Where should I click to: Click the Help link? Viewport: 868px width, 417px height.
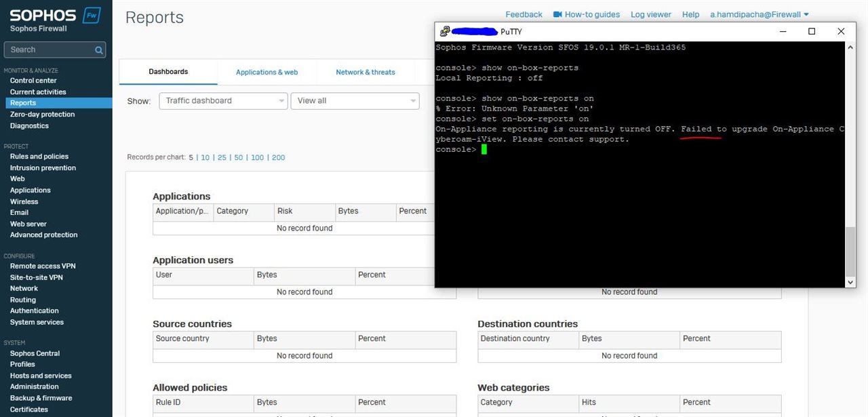tap(690, 14)
